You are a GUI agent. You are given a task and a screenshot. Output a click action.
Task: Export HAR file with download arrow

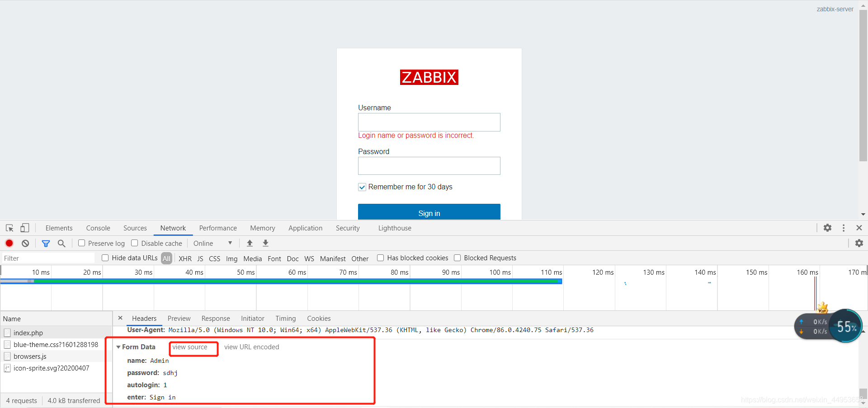point(266,243)
